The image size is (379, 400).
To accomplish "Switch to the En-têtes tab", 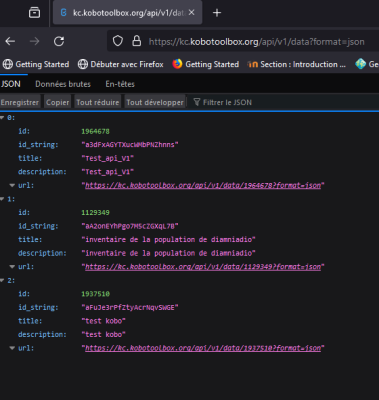I will (x=120, y=84).
